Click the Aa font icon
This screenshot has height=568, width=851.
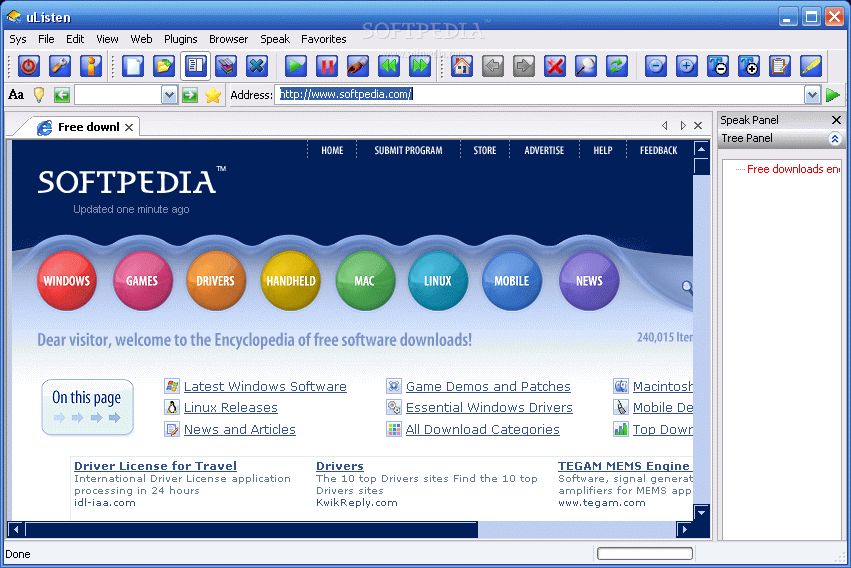click(x=16, y=95)
